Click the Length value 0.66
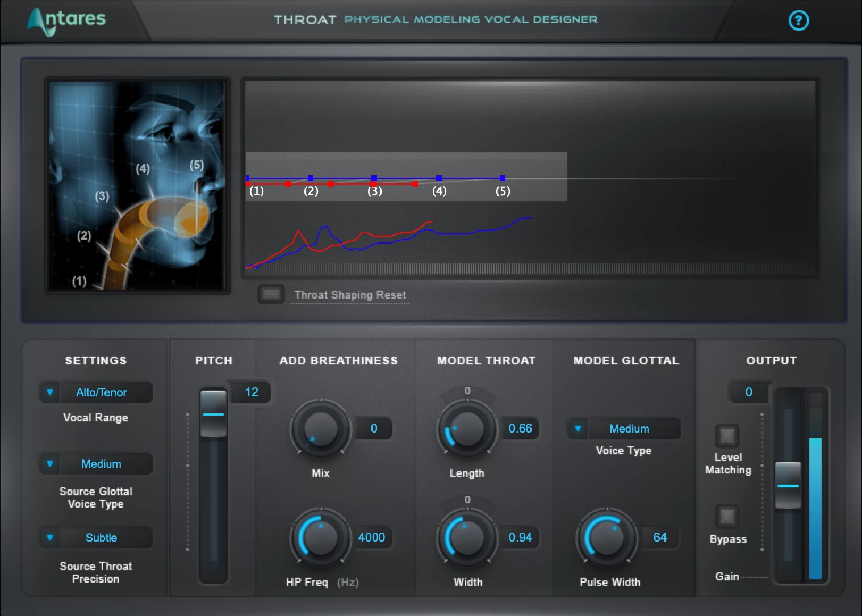862x616 pixels. (x=520, y=429)
